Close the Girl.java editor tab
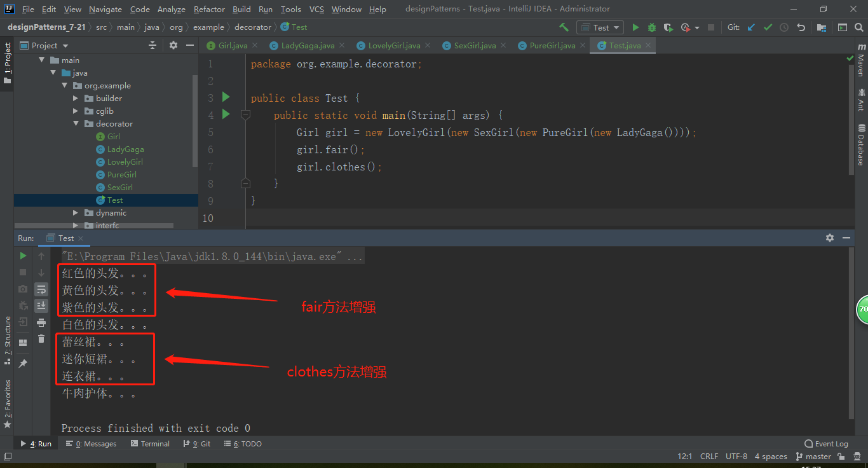This screenshot has height=468, width=868. click(254, 46)
